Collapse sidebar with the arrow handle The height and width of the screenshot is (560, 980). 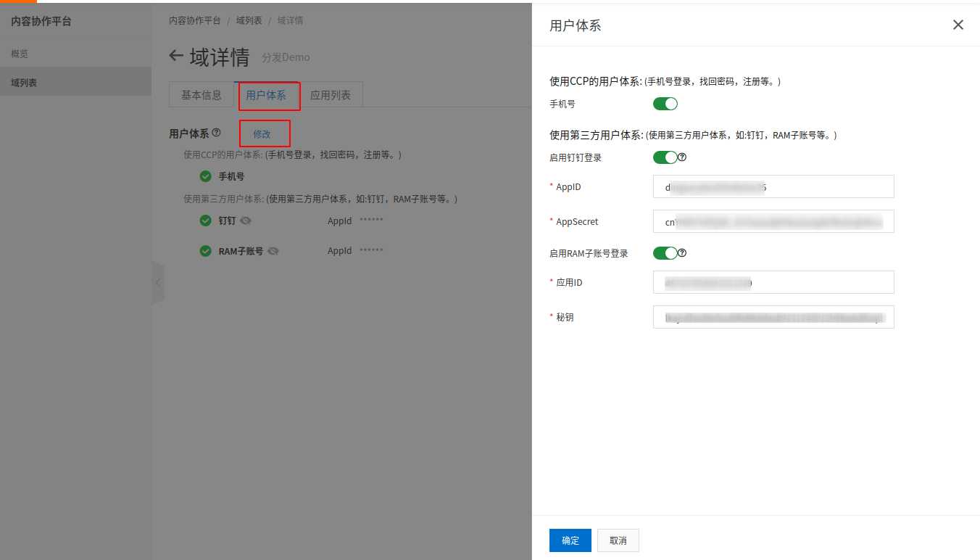click(x=158, y=283)
